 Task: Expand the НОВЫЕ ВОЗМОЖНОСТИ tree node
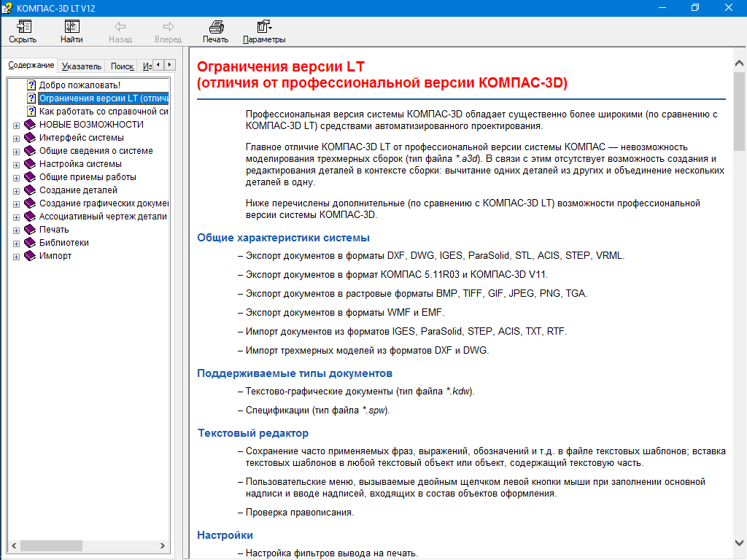coord(16,125)
